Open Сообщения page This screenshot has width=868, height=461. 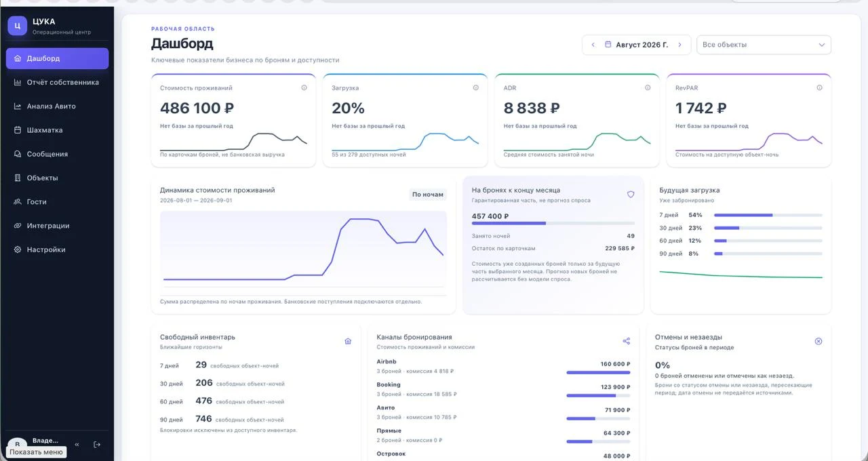coord(57,154)
